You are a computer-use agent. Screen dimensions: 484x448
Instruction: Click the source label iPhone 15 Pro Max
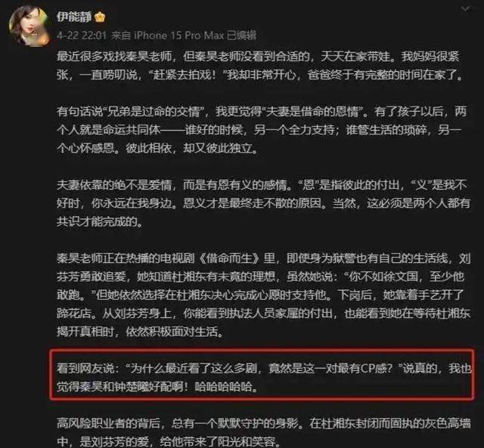[179, 36]
